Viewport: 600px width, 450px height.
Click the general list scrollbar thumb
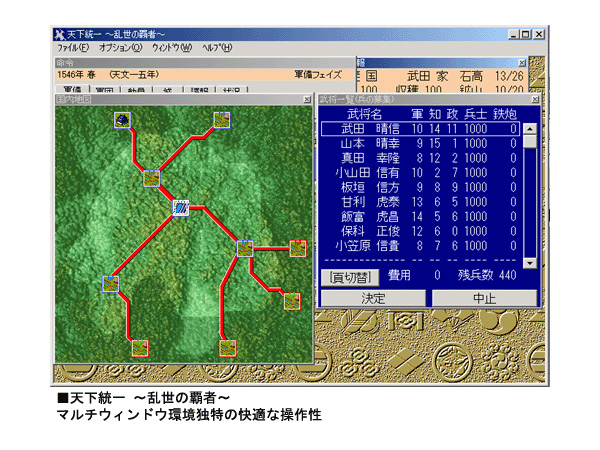coord(530,141)
